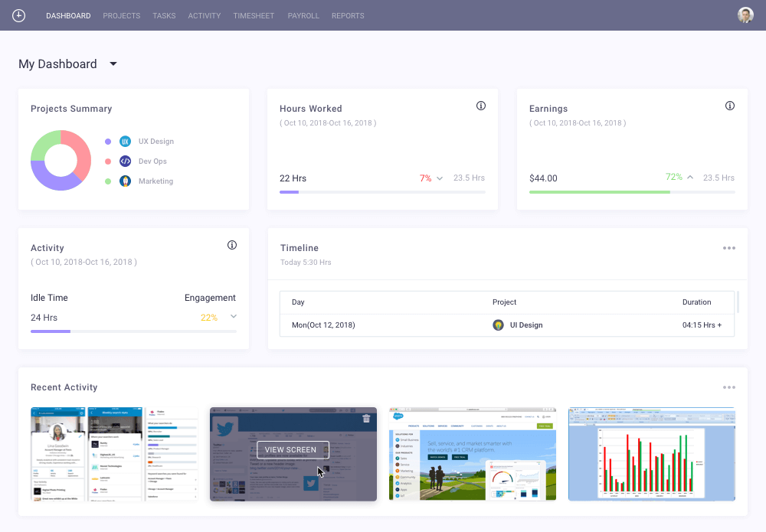The image size is (766, 532).
Task: Delete the Twitter screenshot via trash icon
Action: pos(366,418)
